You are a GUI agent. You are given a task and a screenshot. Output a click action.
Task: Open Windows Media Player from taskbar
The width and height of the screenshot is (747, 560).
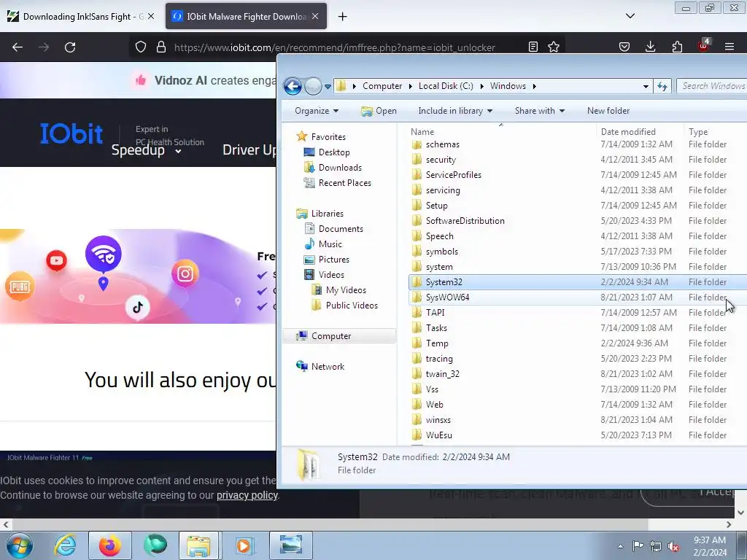click(x=244, y=545)
